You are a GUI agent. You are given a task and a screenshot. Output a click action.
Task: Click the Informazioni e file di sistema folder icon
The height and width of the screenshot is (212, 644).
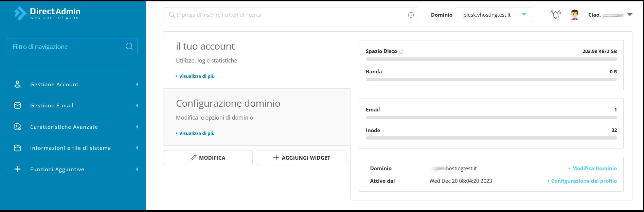point(17,148)
